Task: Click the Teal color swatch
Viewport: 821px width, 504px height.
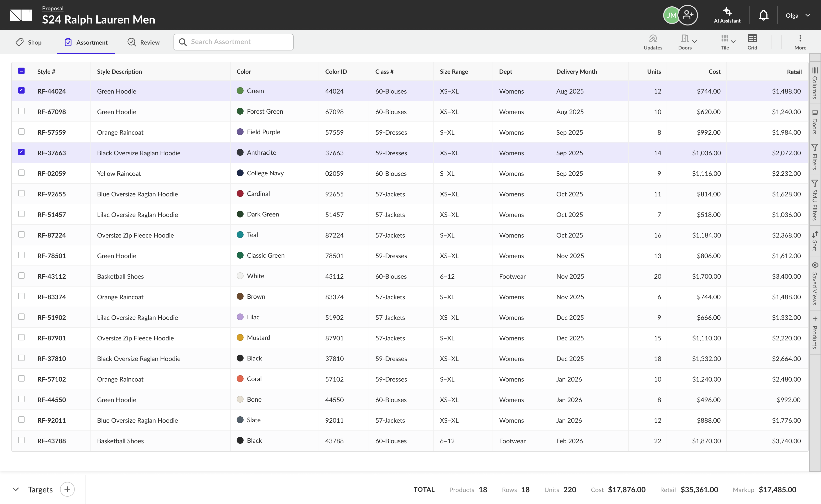Action: point(240,235)
